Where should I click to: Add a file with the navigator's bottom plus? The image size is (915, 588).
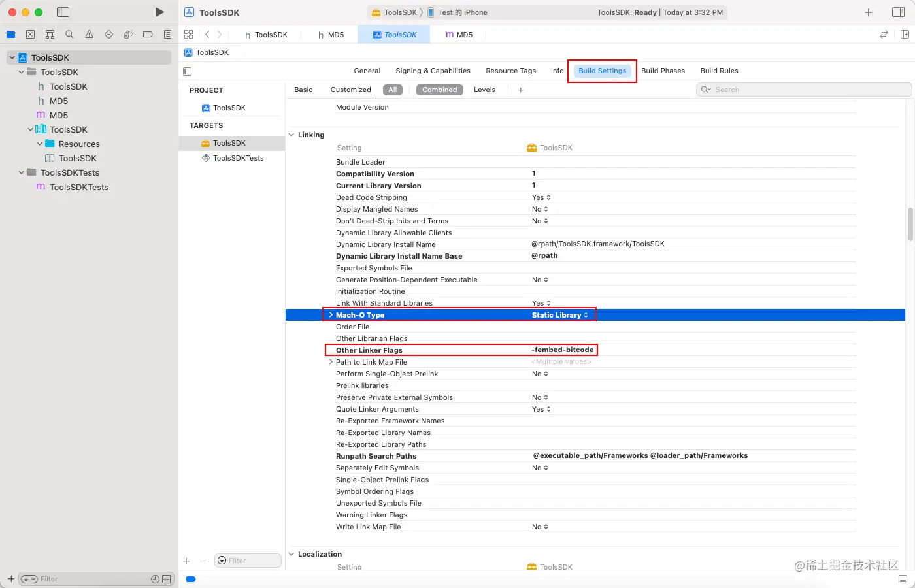point(11,579)
